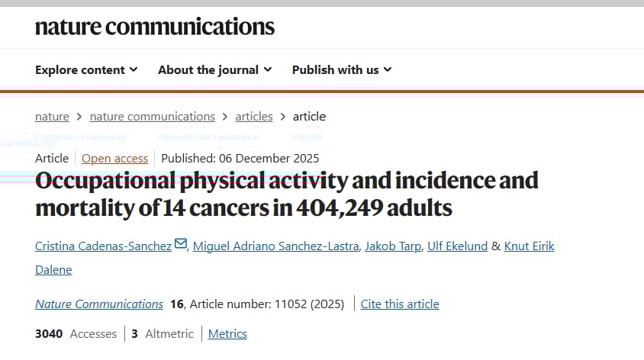Click the Open access link

(x=115, y=159)
